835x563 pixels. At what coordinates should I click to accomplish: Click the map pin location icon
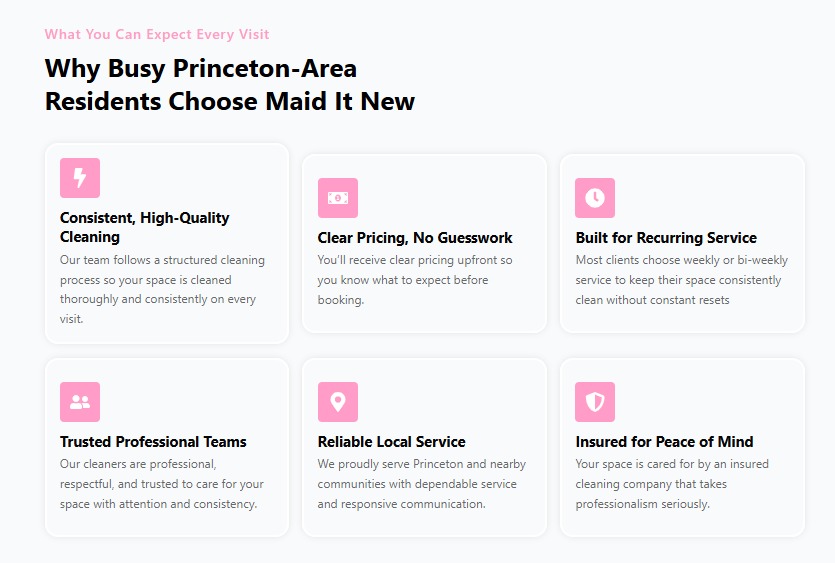point(338,402)
